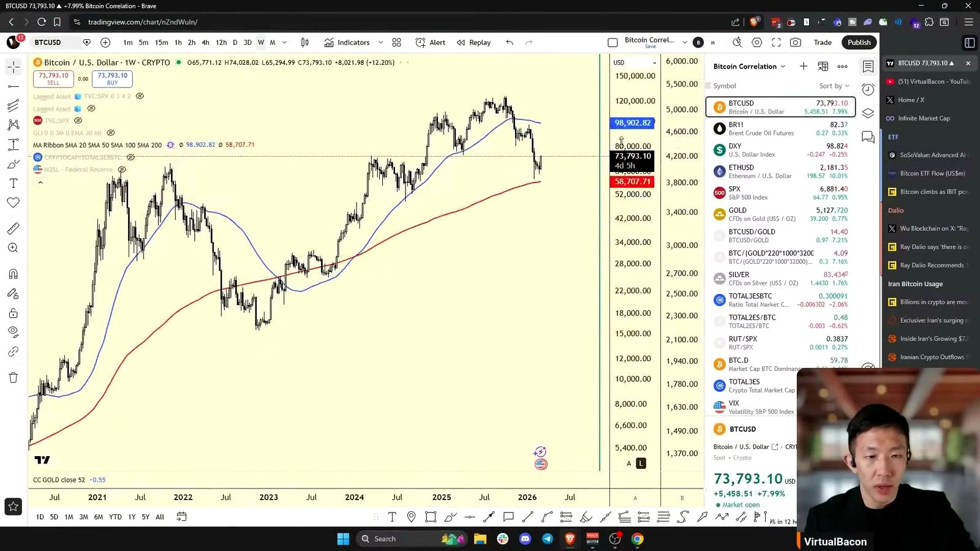980x551 pixels.
Task: Click the Publish button
Action: pos(859,42)
